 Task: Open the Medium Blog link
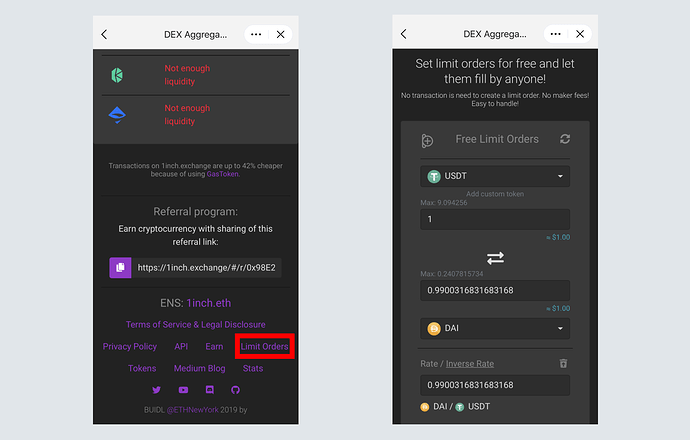pyautogui.click(x=199, y=368)
